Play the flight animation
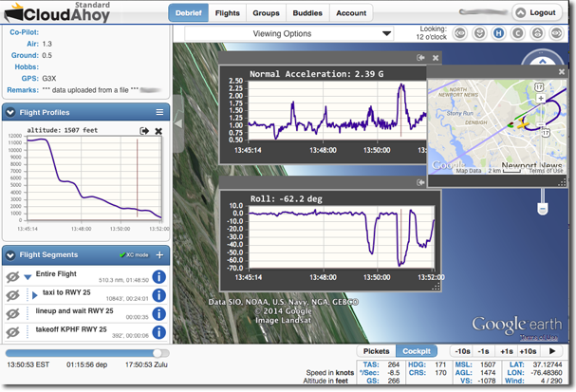The image size is (576, 392). [552, 351]
